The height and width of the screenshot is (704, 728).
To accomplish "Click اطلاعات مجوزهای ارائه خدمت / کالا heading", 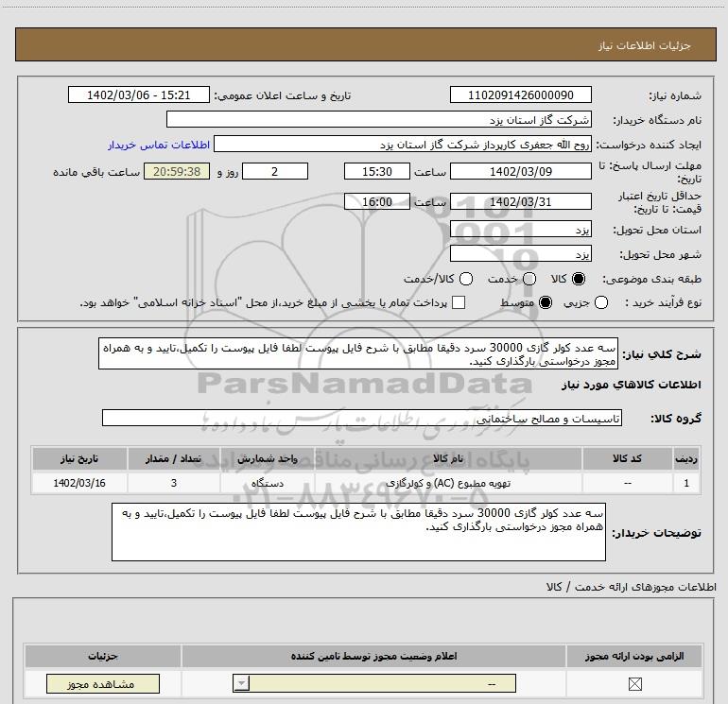I will pos(631,587).
